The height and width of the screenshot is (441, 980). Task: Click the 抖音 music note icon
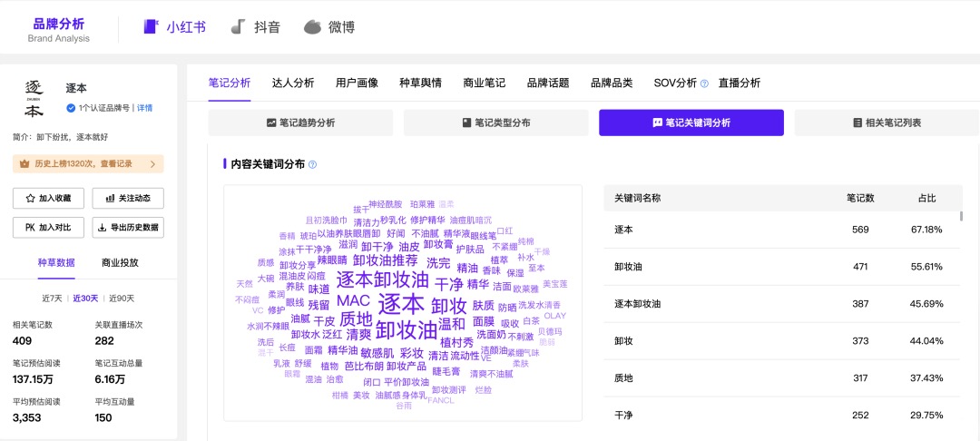pyautogui.click(x=238, y=26)
